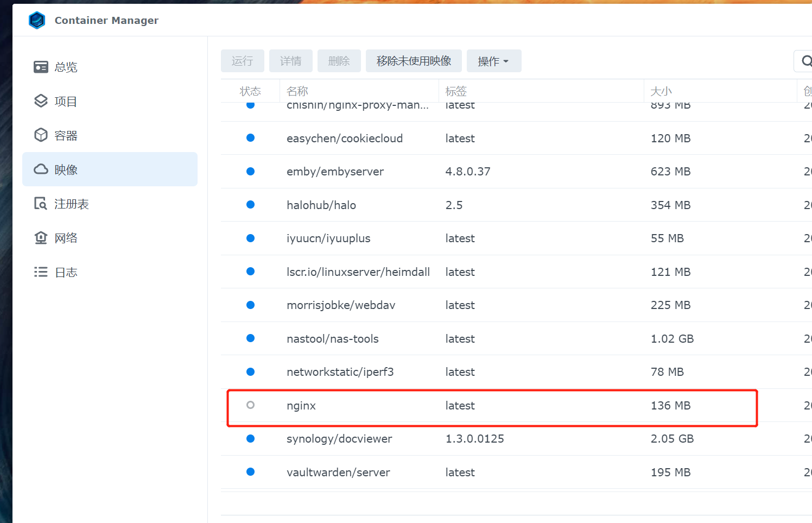Click the 注册表 search-document icon
This screenshot has width=812, height=523.
coord(41,204)
